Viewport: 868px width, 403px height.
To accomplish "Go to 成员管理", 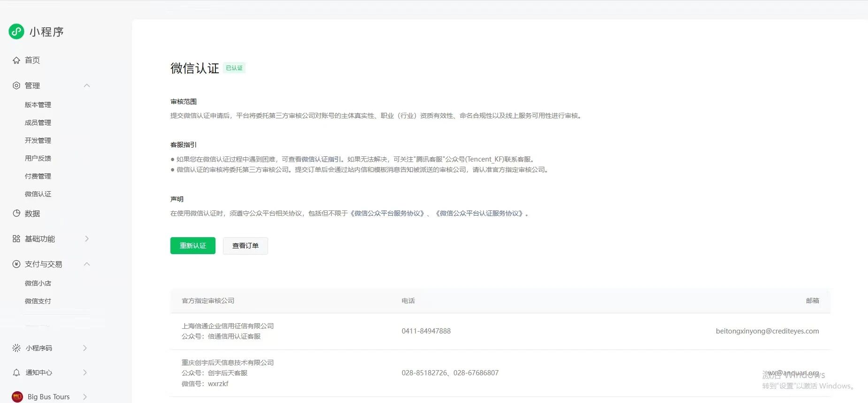I will [38, 123].
